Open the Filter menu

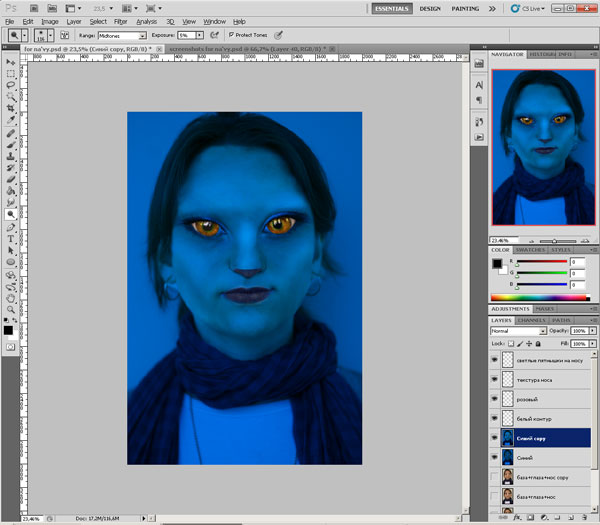(x=120, y=21)
